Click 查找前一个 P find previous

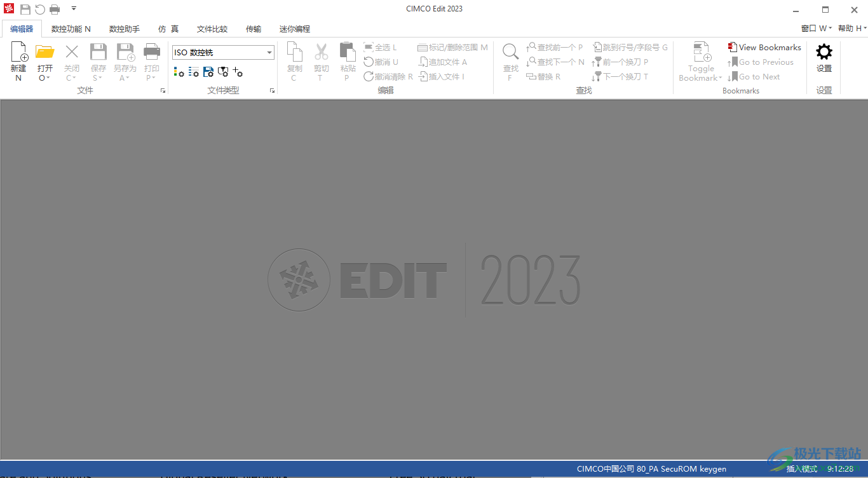[554, 48]
